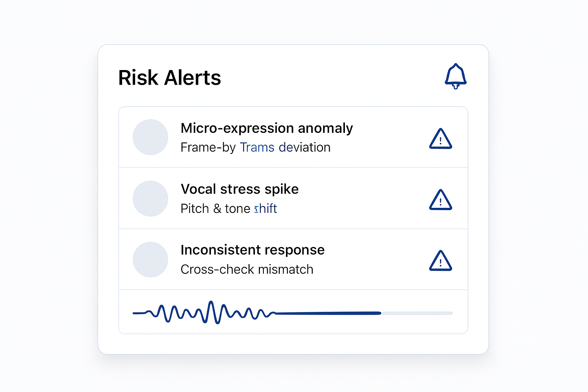This screenshot has height=392, width=588.
Task: Click the 'Trams' highlighted link text
Action: [257, 147]
